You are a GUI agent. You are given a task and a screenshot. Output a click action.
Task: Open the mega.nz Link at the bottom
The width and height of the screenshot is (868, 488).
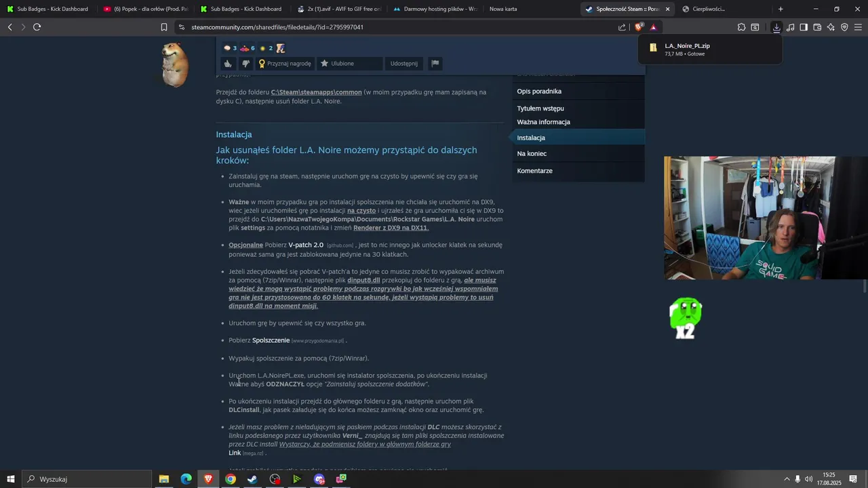(235, 453)
